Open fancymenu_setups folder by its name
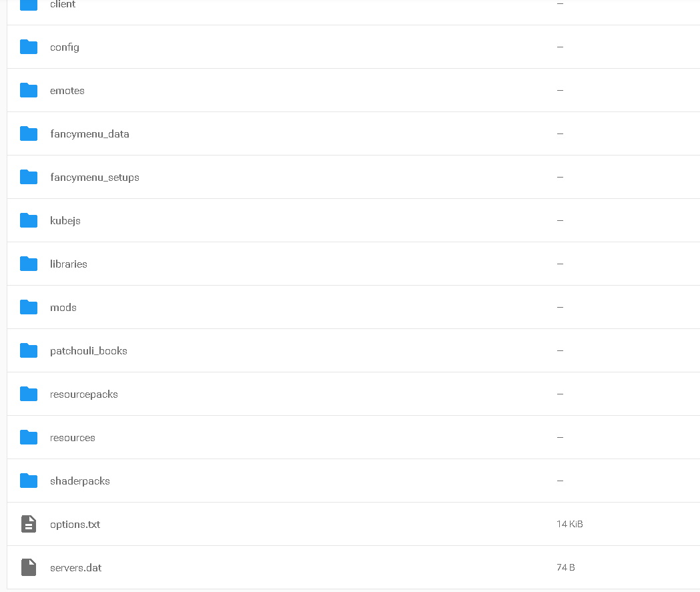Screen dimensions: 700x592 click(x=95, y=178)
